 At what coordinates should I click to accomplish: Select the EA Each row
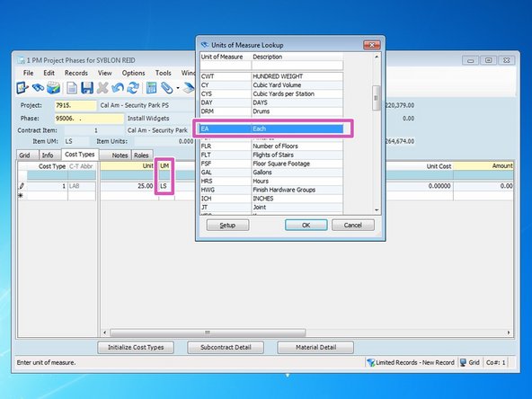(x=271, y=129)
